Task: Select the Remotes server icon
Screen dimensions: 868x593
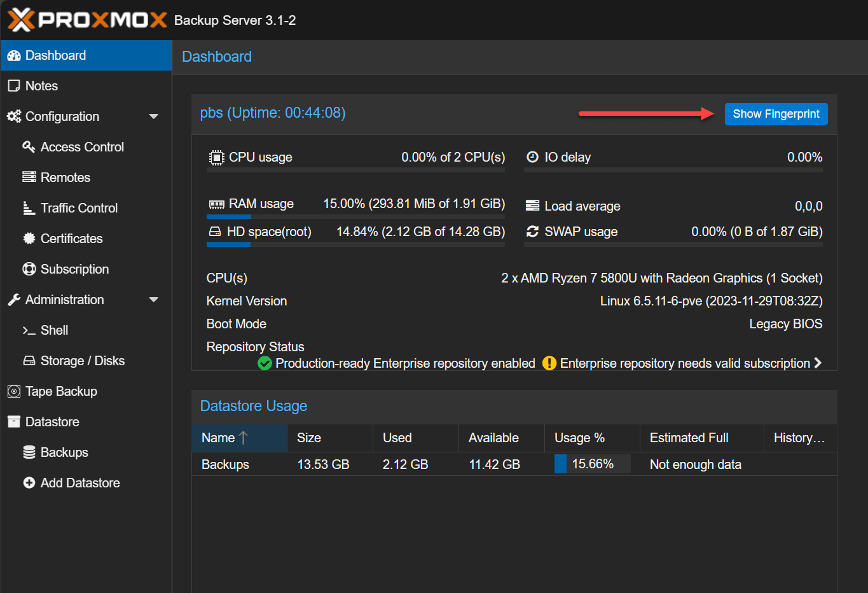Action: pyautogui.click(x=29, y=178)
